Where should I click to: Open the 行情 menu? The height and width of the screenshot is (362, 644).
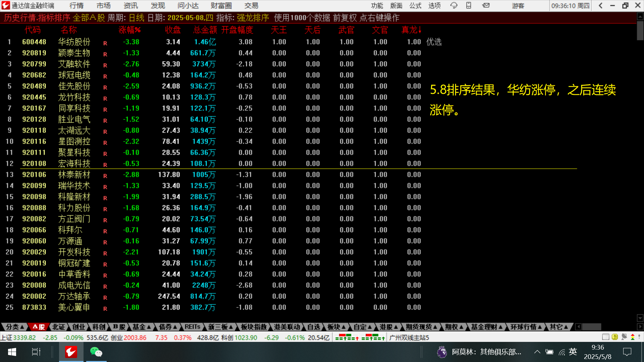click(76, 6)
